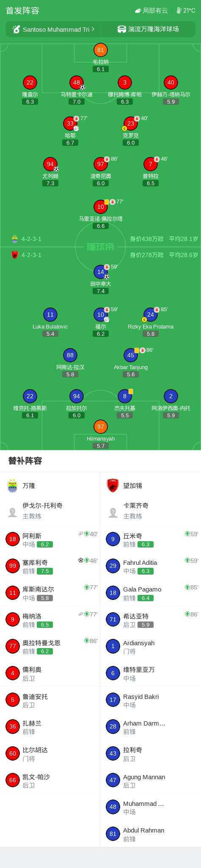The width and height of the screenshot is (201, 868).
Task: Tap the whistle referee icon
Action: point(17,29)
